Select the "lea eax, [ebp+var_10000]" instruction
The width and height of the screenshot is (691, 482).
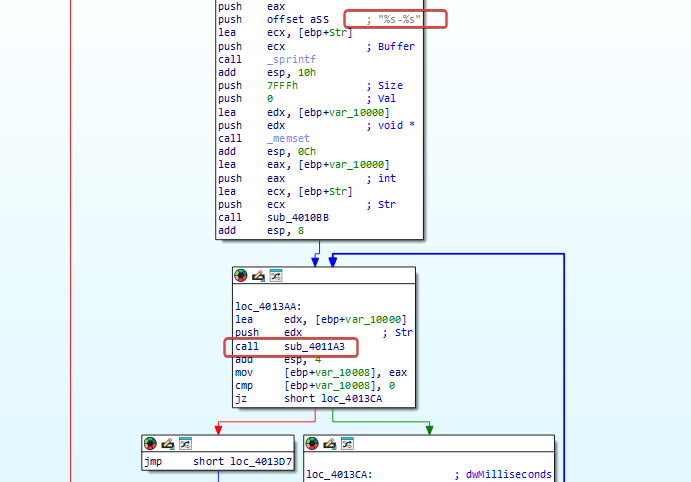[304, 164]
